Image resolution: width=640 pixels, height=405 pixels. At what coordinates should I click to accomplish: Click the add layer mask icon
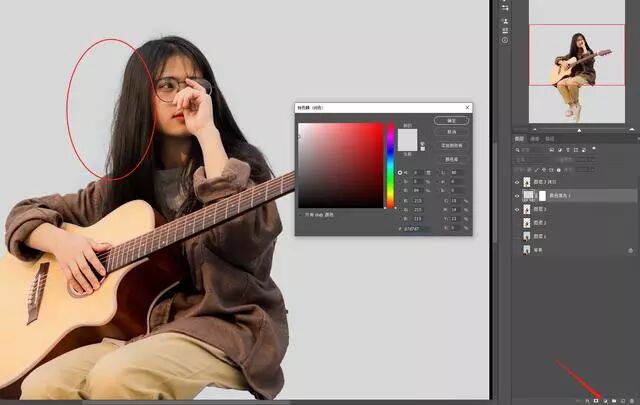click(596, 401)
